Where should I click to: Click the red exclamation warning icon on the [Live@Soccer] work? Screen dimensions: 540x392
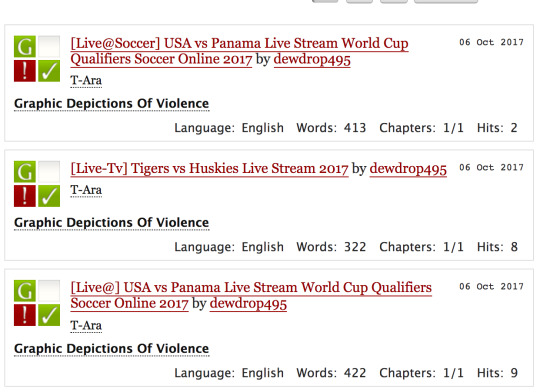pyautogui.click(x=25, y=71)
